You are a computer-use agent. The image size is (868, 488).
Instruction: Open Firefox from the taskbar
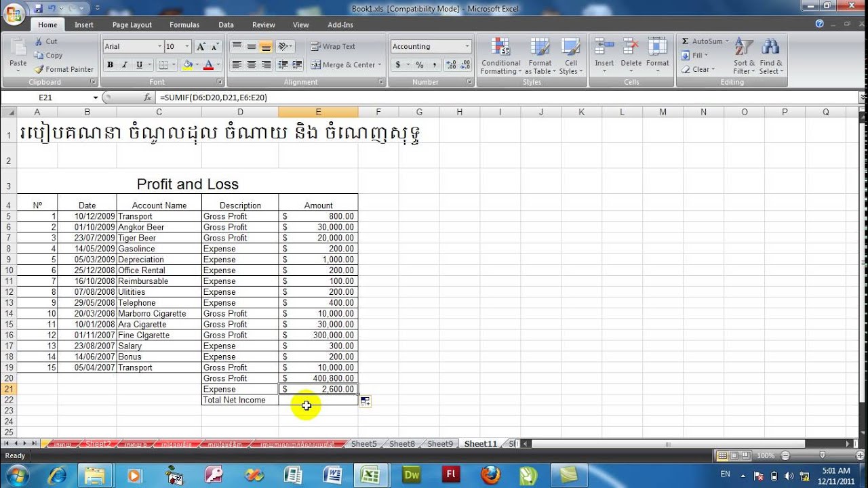(x=490, y=475)
